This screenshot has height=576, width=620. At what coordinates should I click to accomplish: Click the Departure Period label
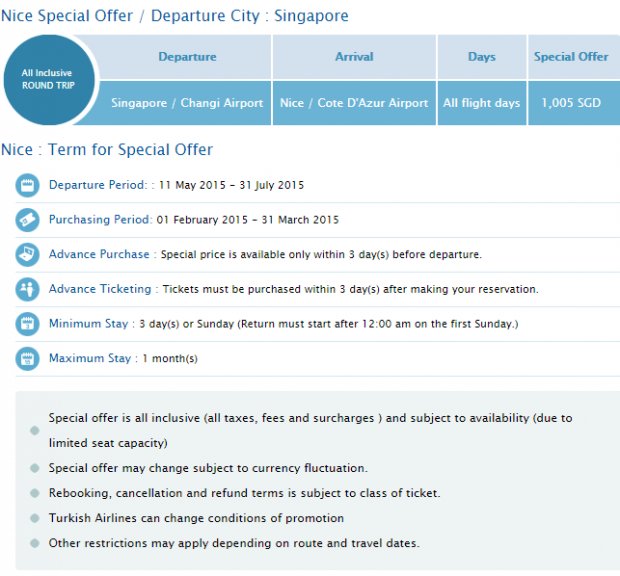point(98,185)
